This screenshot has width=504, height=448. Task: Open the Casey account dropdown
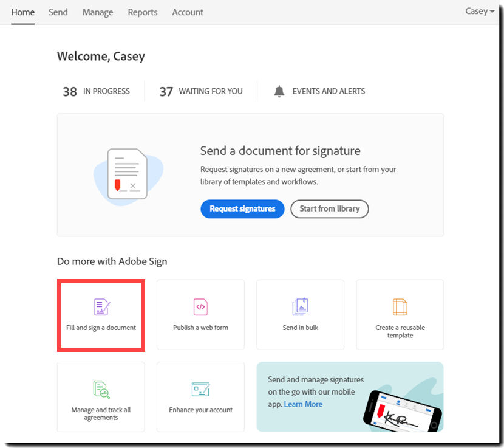[479, 11]
